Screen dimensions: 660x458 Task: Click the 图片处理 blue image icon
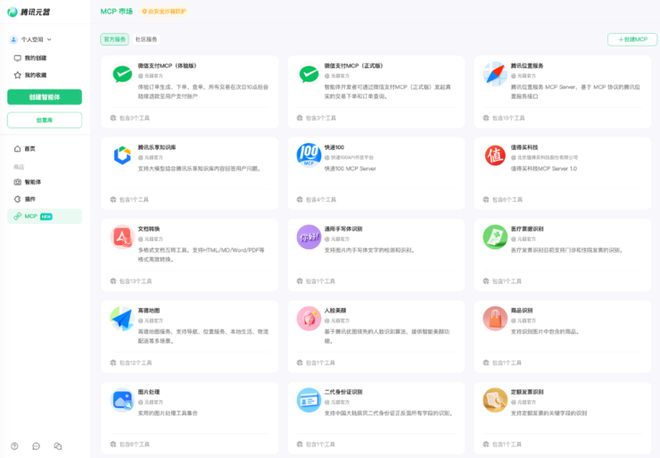[x=122, y=400]
